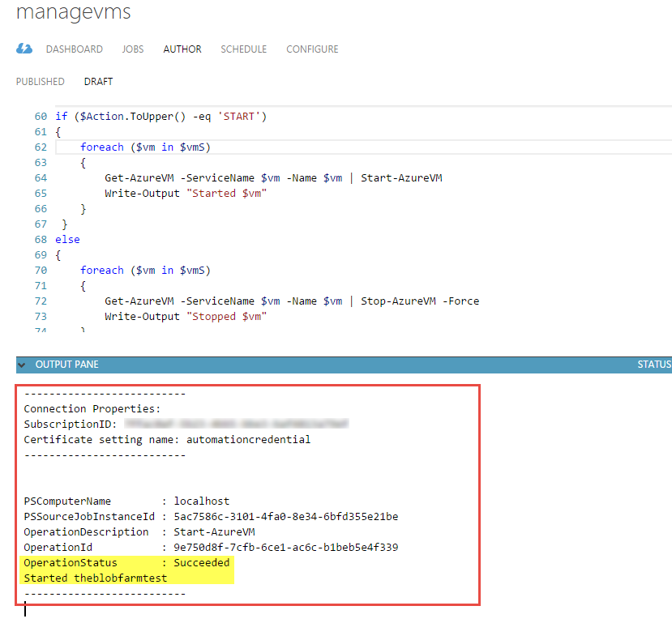
Task: Open the DASHBOARD tab
Action: pos(74,49)
